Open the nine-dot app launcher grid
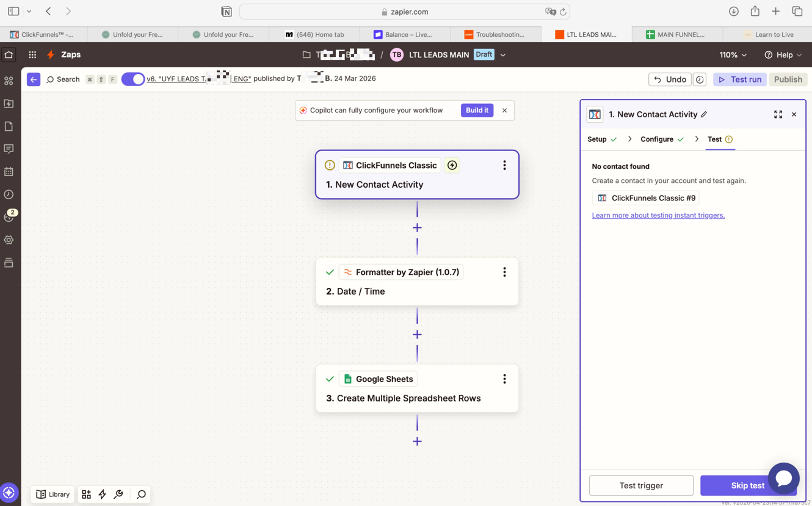This screenshot has height=506, width=812. [32, 55]
